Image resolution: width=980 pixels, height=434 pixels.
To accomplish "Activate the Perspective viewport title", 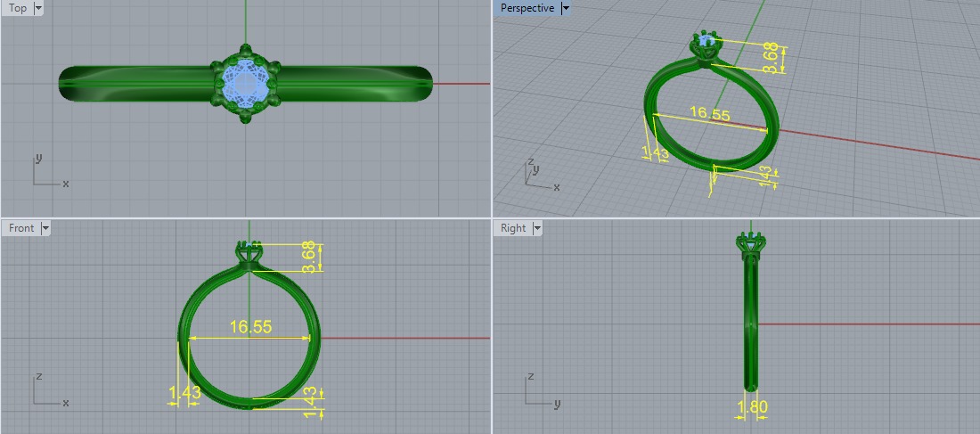I will 527,8.
